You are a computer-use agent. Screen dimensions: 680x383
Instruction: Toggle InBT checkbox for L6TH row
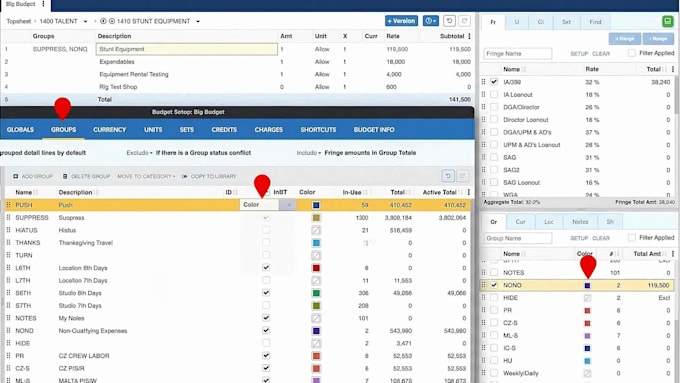point(266,268)
